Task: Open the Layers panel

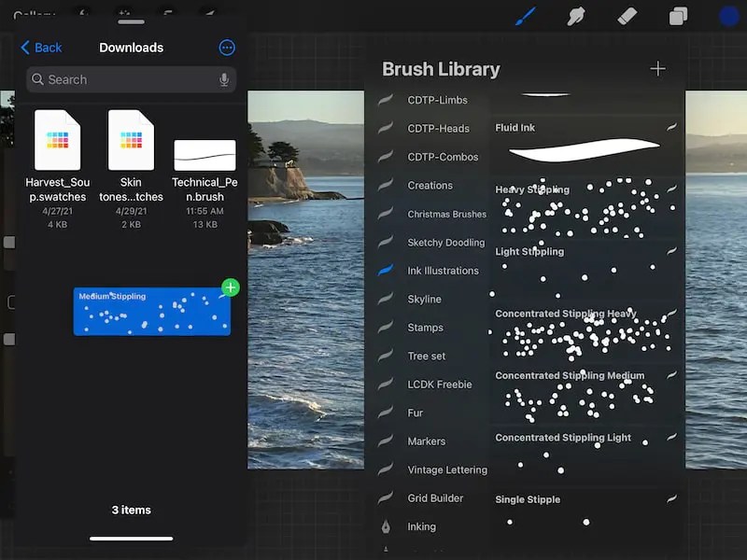Action: 678,16
